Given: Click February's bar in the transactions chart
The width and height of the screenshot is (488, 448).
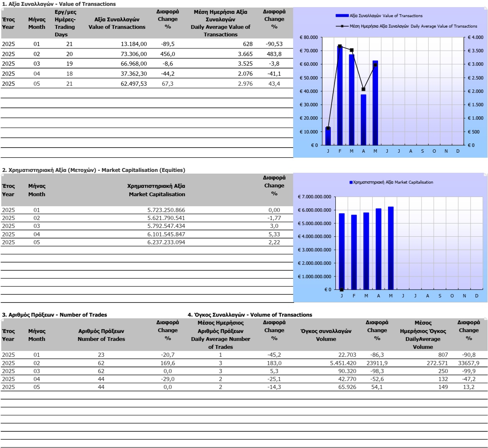Looking at the screenshot, I should point(340,95).
